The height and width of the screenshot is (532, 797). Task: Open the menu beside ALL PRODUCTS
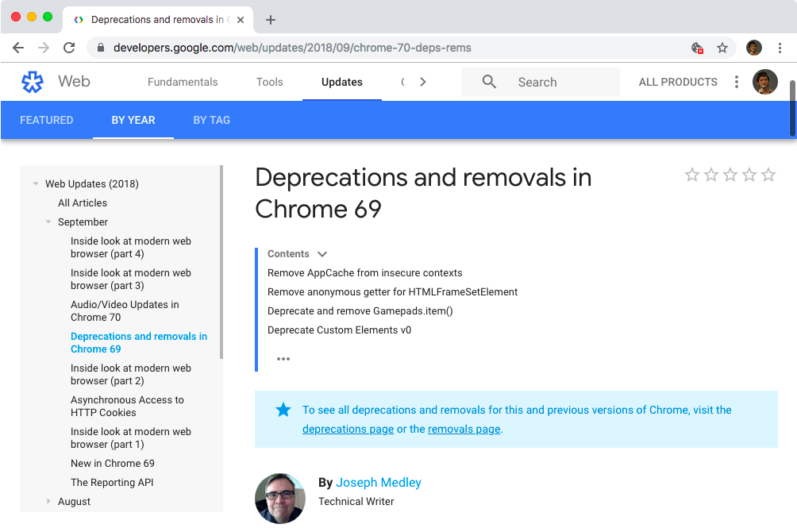737,81
